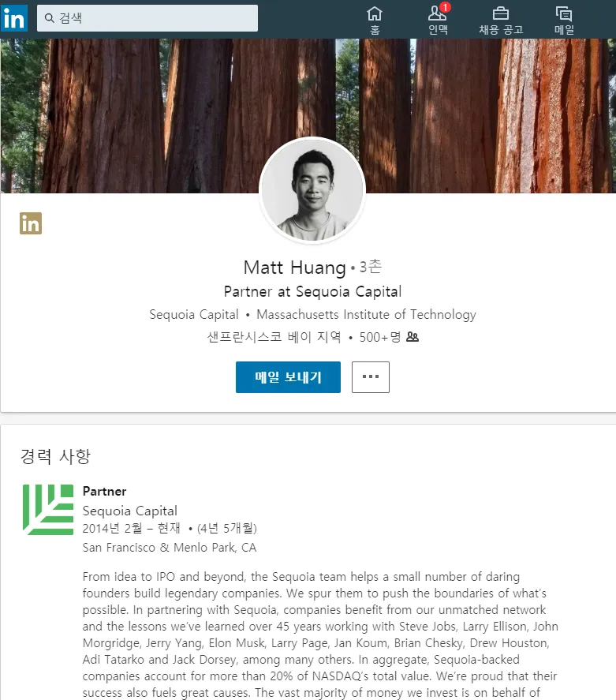Open the 메일 messaging icon
This screenshot has width=616, height=700.
564,14
